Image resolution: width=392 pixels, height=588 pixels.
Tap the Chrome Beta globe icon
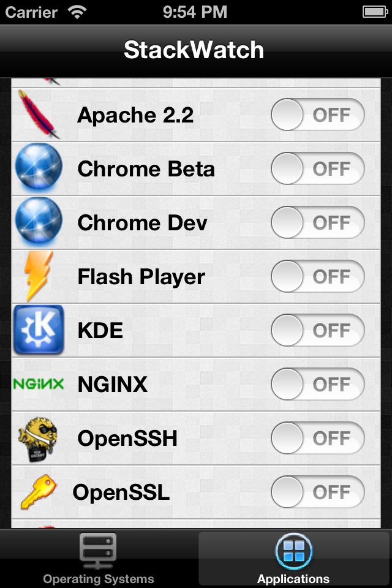(39, 168)
